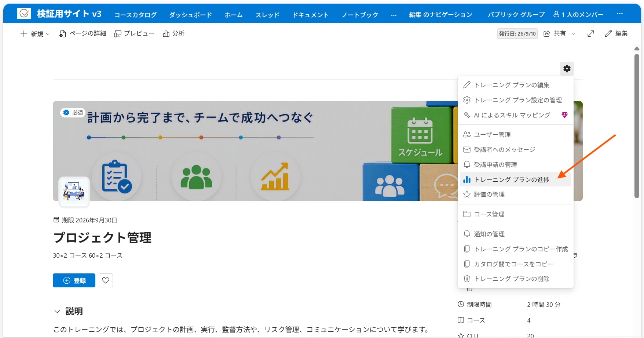644x338 pixels.
Task: Choose 受講申請の管理 from the menu
Action: click(x=516, y=164)
